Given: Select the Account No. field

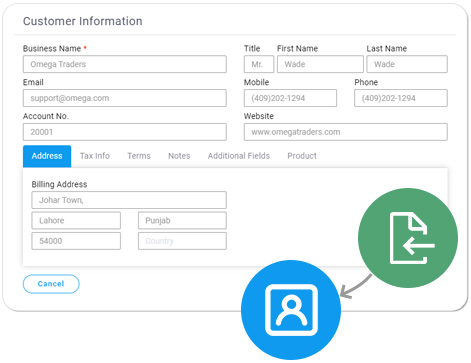Looking at the screenshot, I should 125,132.
